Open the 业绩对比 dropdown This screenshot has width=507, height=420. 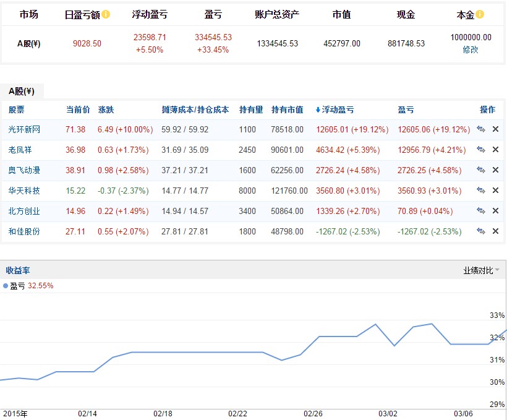click(481, 270)
